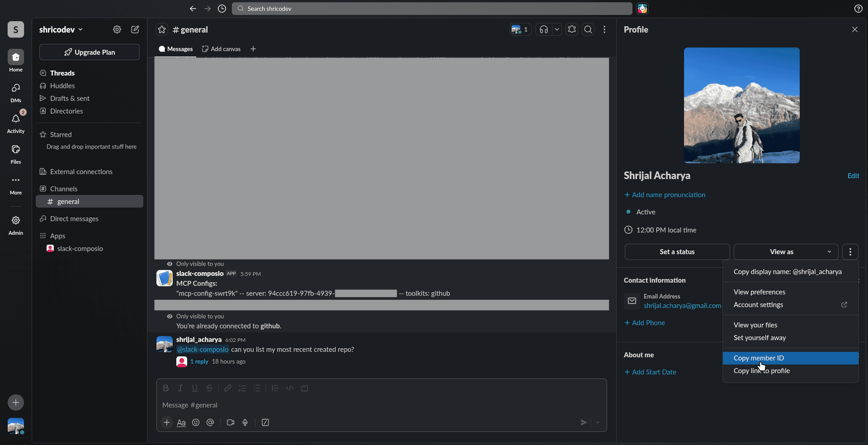Open the help question mark icon
The width and height of the screenshot is (868, 445).
coord(859,9)
